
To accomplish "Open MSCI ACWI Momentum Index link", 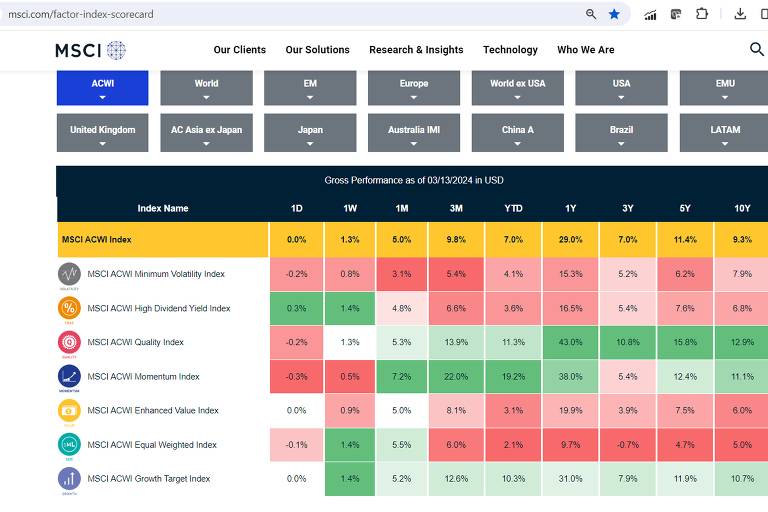I will click(143, 376).
